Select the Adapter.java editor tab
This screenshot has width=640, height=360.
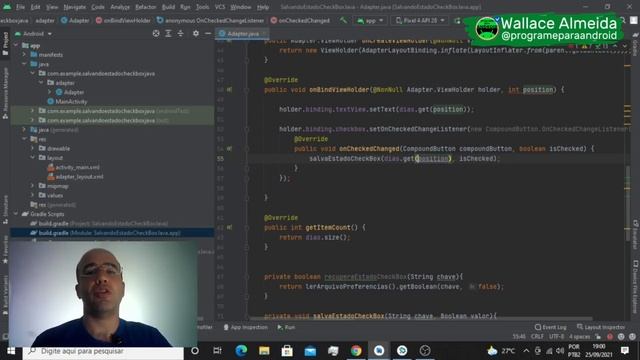tap(242, 33)
